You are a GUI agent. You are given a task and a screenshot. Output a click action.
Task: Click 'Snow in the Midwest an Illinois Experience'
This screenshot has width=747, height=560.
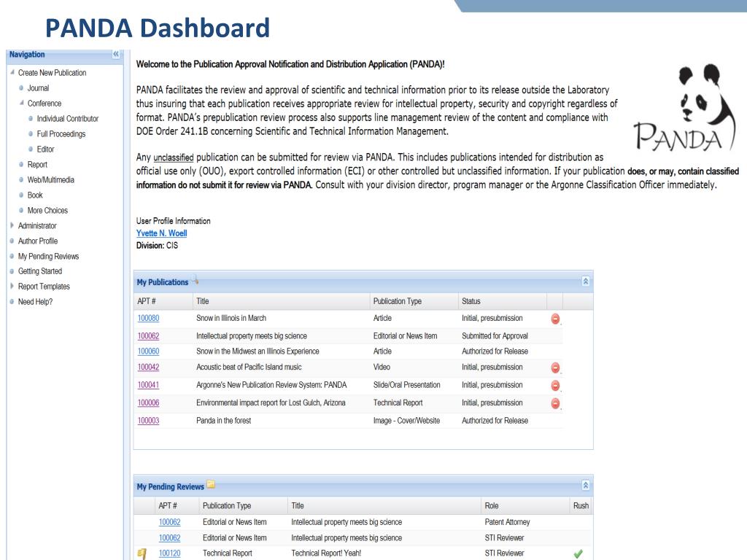(x=258, y=351)
